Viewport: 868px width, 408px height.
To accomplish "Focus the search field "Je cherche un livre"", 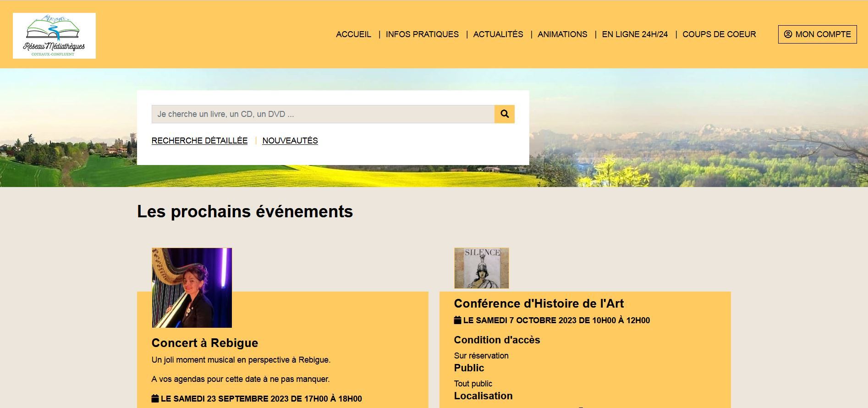I will click(323, 114).
